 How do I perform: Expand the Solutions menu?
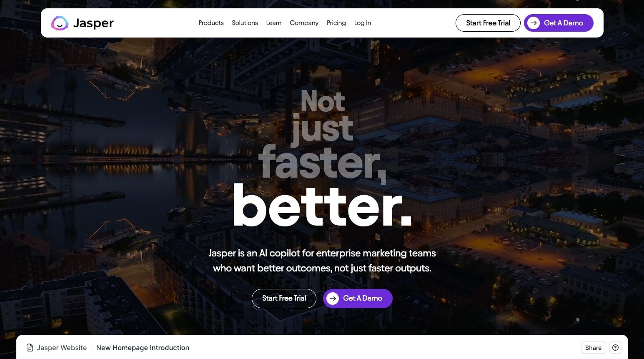click(x=245, y=23)
